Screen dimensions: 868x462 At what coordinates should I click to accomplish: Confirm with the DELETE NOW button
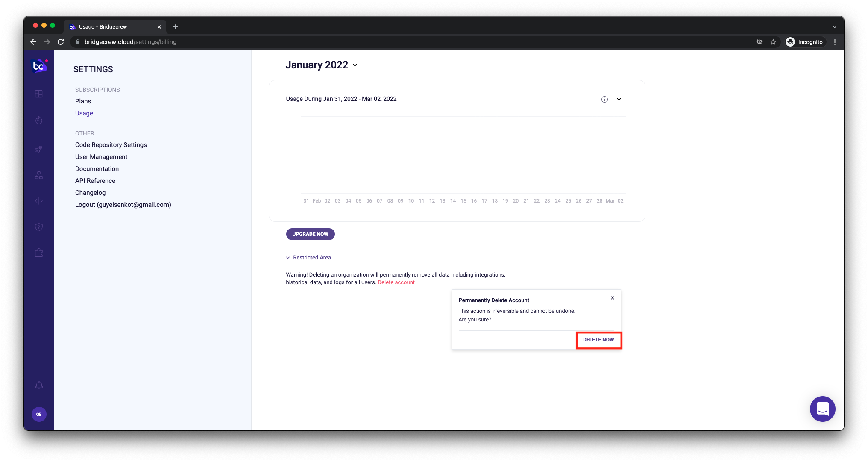click(598, 340)
